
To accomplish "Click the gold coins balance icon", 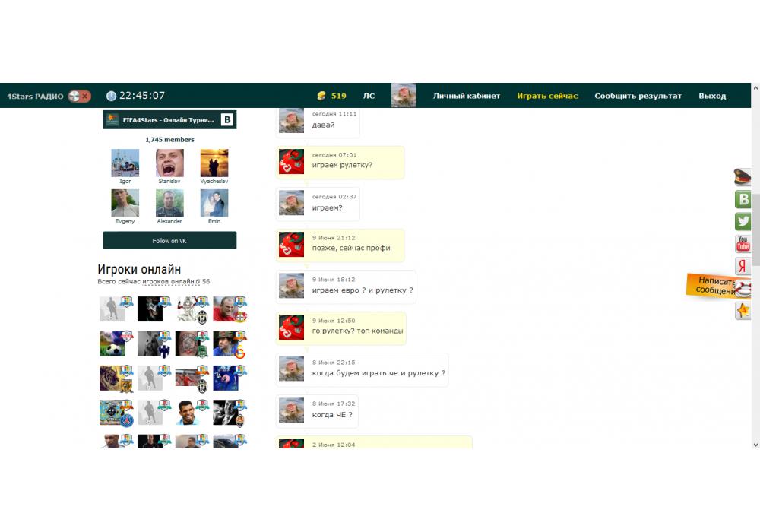I will pos(321,96).
